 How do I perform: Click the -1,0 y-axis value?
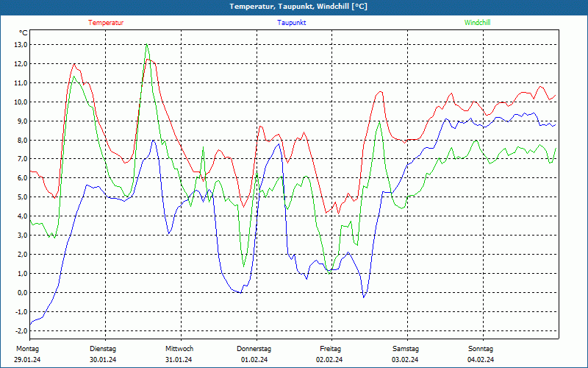[x=21, y=311]
